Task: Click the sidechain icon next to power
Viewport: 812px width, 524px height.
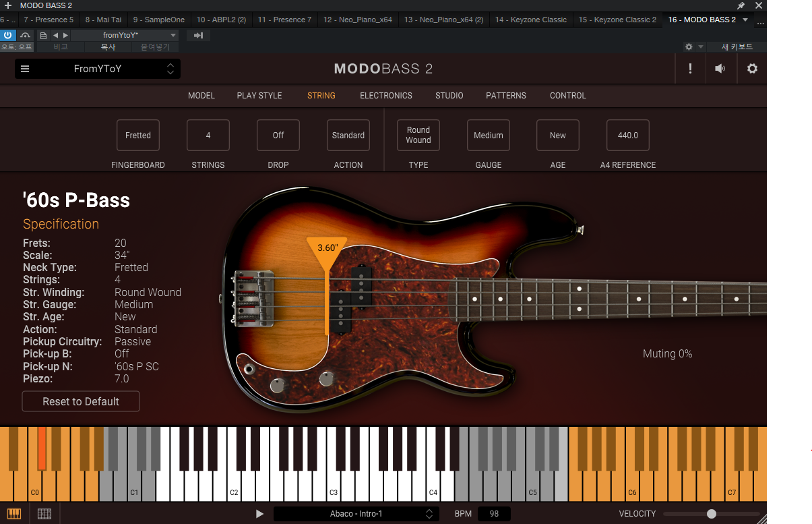Action: click(x=25, y=35)
